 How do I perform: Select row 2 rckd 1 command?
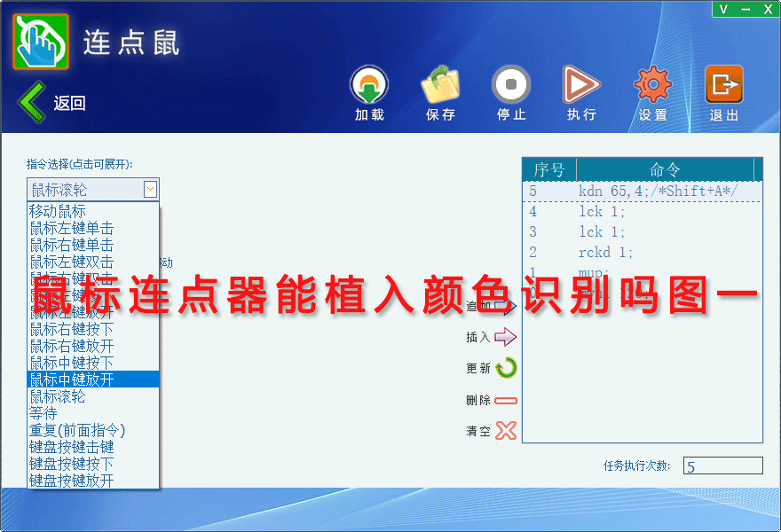[x=642, y=253]
